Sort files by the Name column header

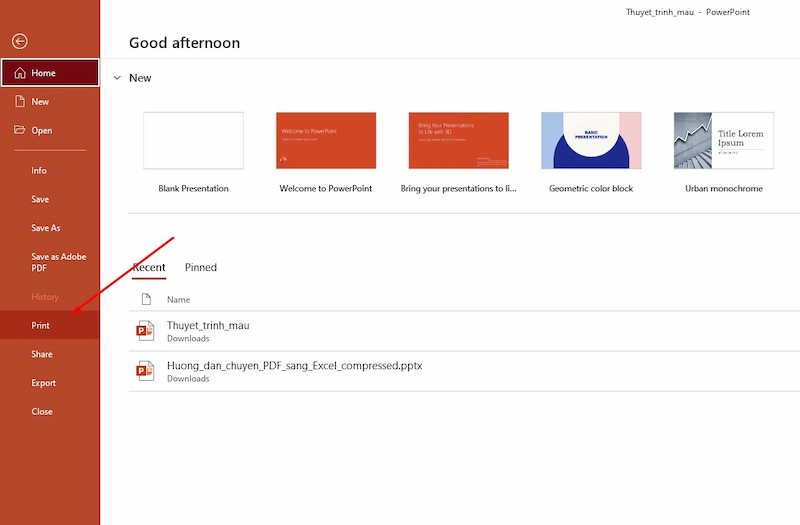pyautogui.click(x=179, y=299)
